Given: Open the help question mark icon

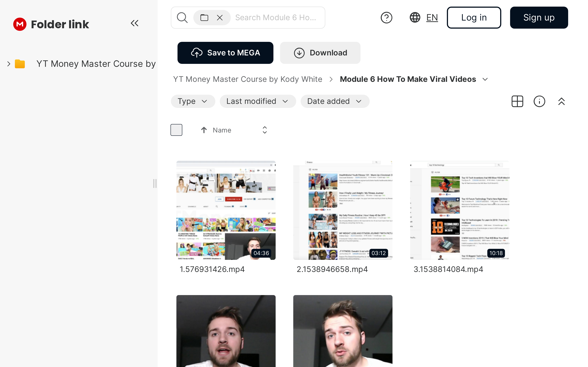Looking at the screenshot, I should [x=386, y=18].
